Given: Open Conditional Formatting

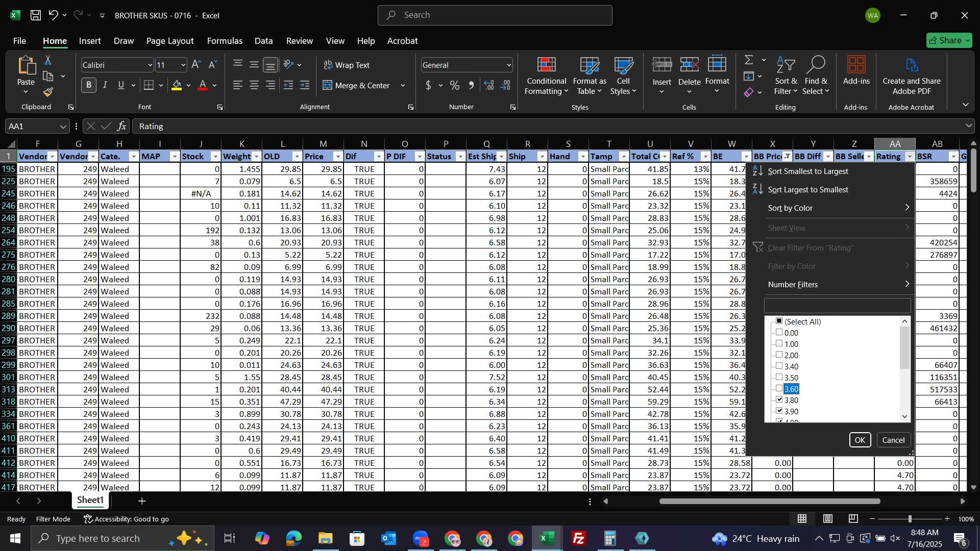Looking at the screenshot, I should click(546, 76).
